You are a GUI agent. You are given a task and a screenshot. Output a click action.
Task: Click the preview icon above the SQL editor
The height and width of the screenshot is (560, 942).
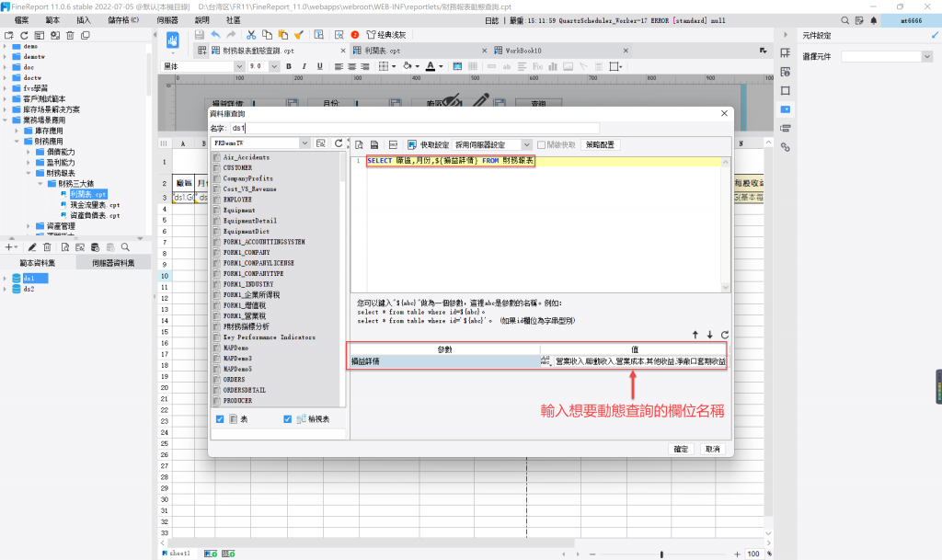(x=359, y=144)
